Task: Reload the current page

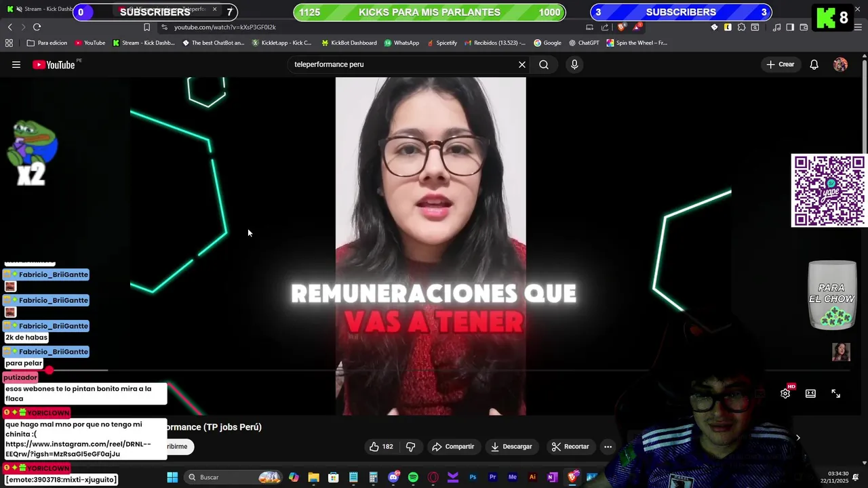Action: point(37,27)
